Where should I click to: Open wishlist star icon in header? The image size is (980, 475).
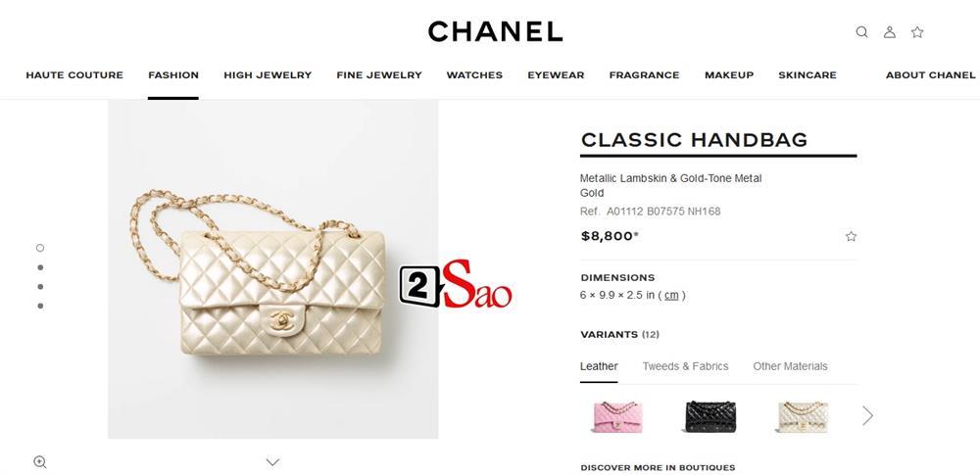(917, 32)
